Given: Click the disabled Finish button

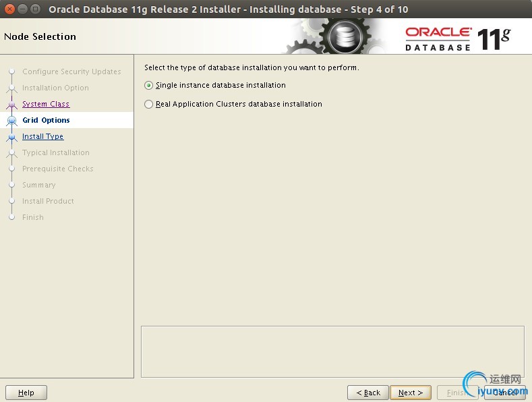Looking at the screenshot, I should (457, 393).
